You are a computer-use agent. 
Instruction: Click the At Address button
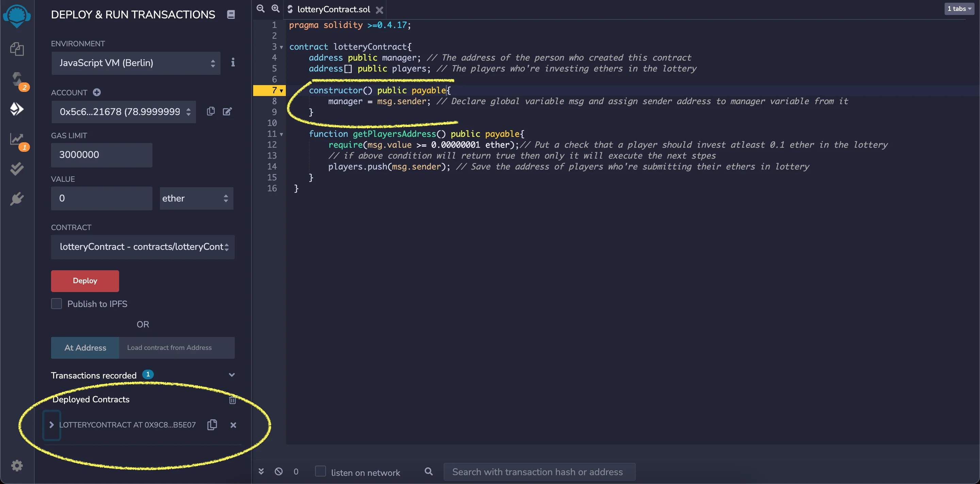84,348
